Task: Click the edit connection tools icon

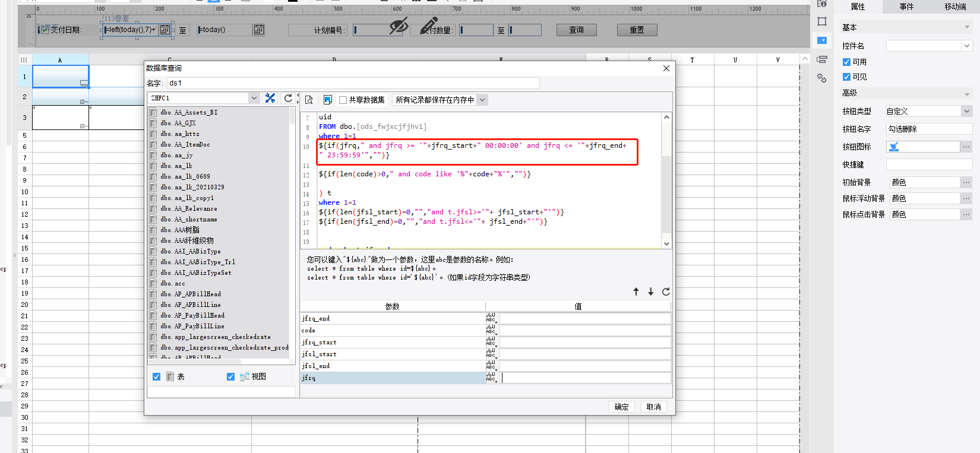Action: 270,98
